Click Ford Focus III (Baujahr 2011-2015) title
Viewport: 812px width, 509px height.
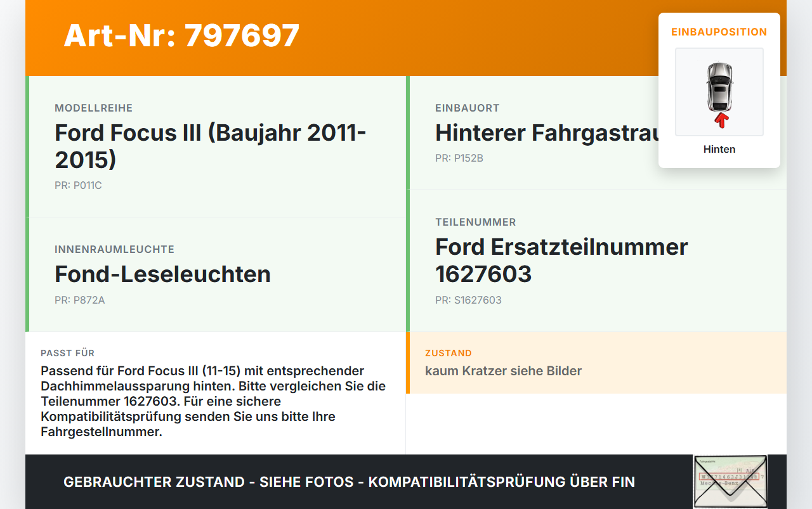coord(211,146)
